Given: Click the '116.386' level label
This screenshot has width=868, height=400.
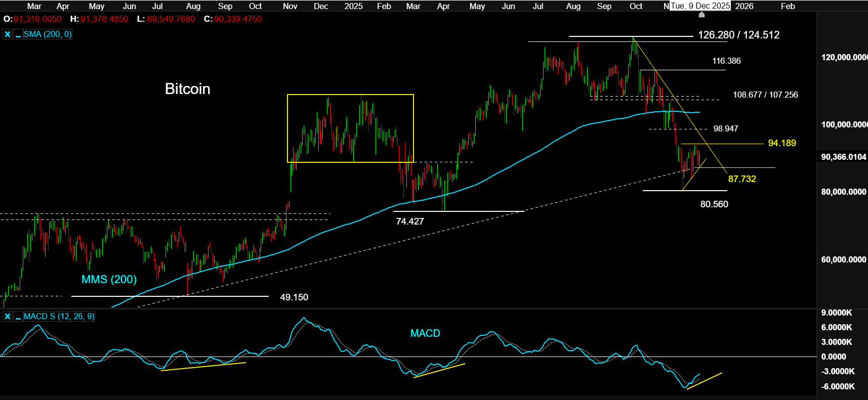Looking at the screenshot, I should pos(726,61).
